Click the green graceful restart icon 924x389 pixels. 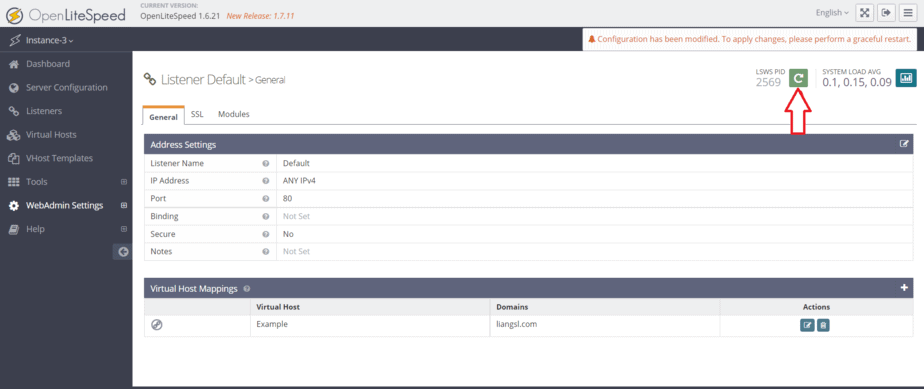click(798, 78)
